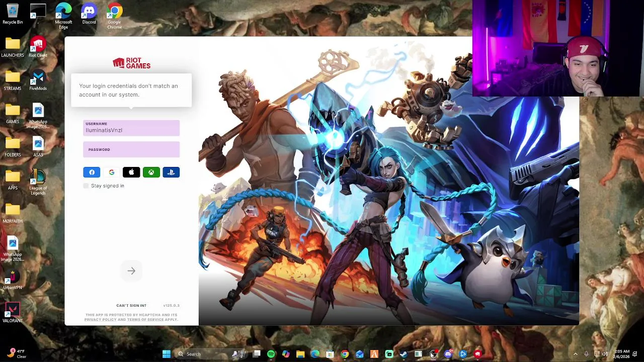Image resolution: width=644 pixels, height=362 pixels.
Task: Open Riot Client desktop shortcut
Action: (38, 47)
